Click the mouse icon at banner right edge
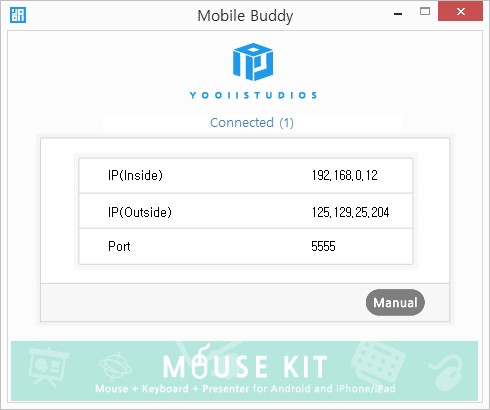 (448, 372)
